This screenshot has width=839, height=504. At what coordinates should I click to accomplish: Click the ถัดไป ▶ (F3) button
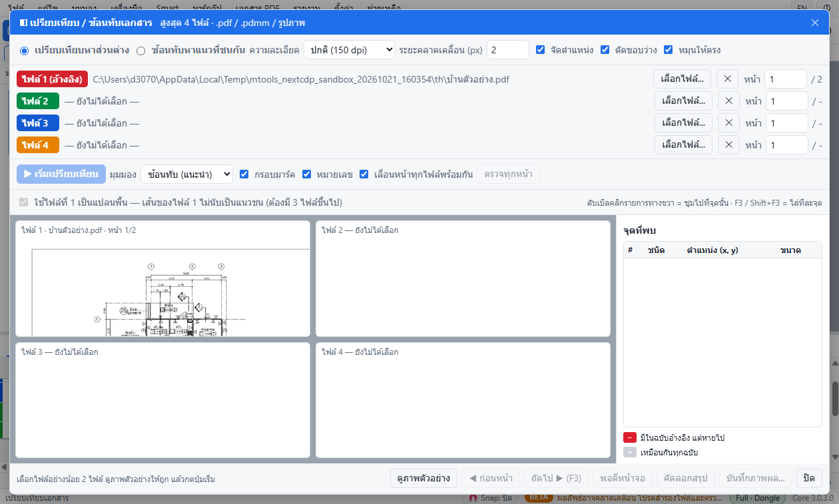[556, 479]
